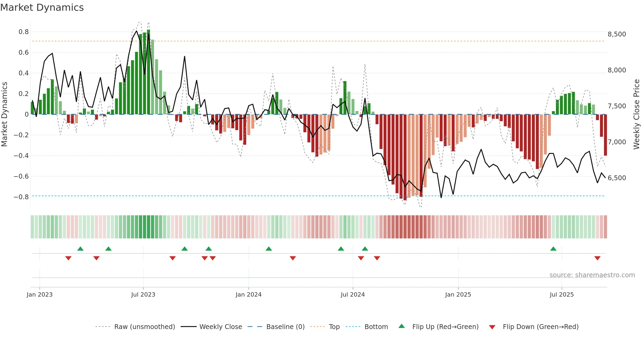
Task: Click the −0.6 left axis tick
Action: point(21,176)
